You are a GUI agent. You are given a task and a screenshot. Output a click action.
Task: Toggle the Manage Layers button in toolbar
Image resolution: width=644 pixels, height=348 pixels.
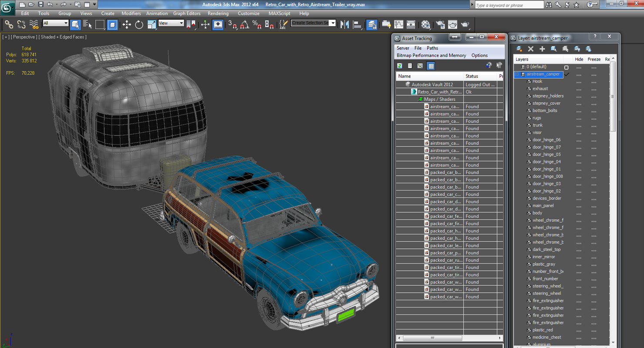point(372,25)
